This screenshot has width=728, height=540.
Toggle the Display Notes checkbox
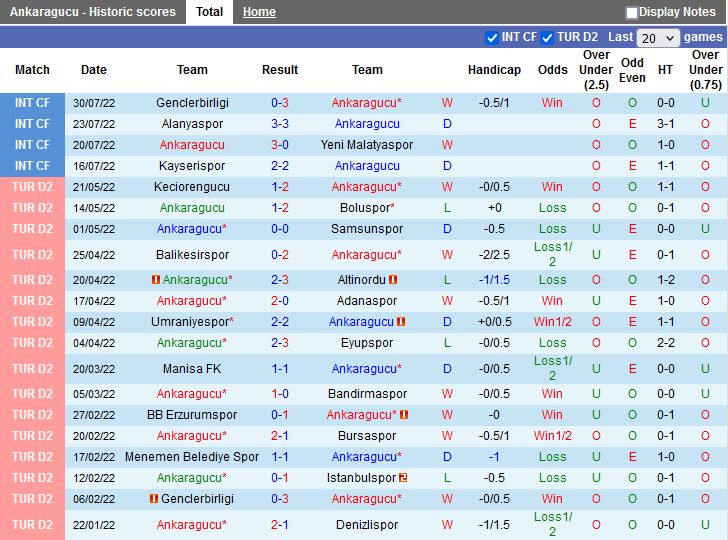(x=632, y=13)
